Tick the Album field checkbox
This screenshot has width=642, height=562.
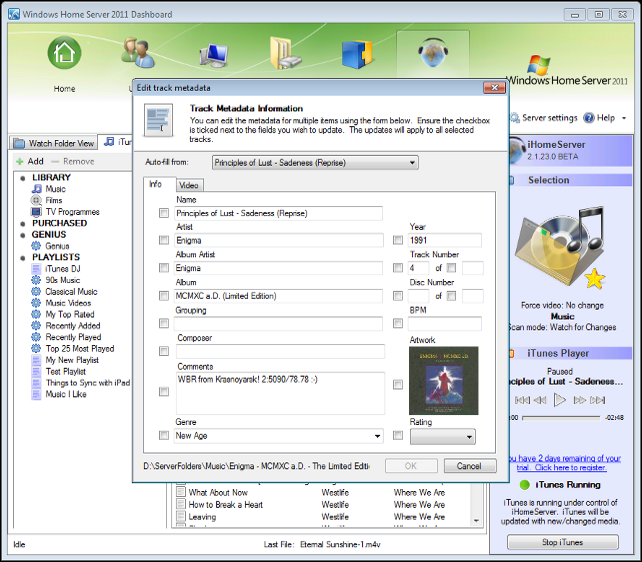tap(164, 296)
